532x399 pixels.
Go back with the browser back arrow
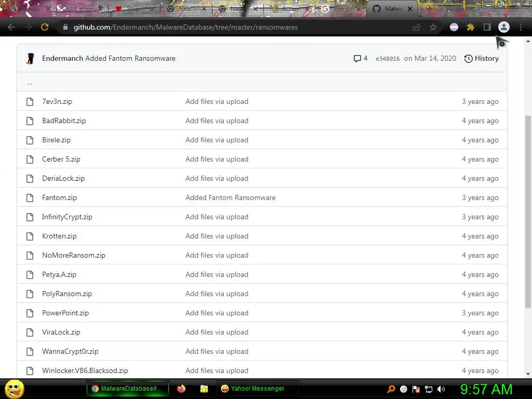tap(11, 27)
